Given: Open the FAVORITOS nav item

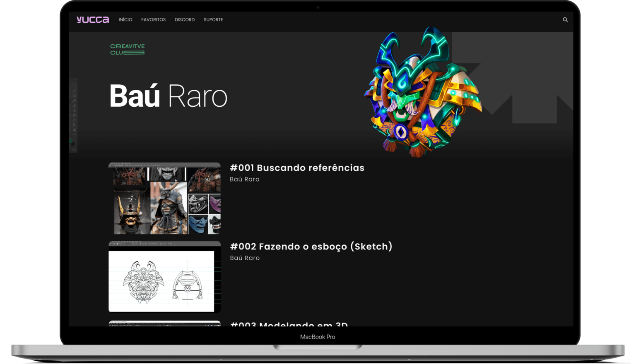Looking at the screenshot, I should (x=153, y=19).
